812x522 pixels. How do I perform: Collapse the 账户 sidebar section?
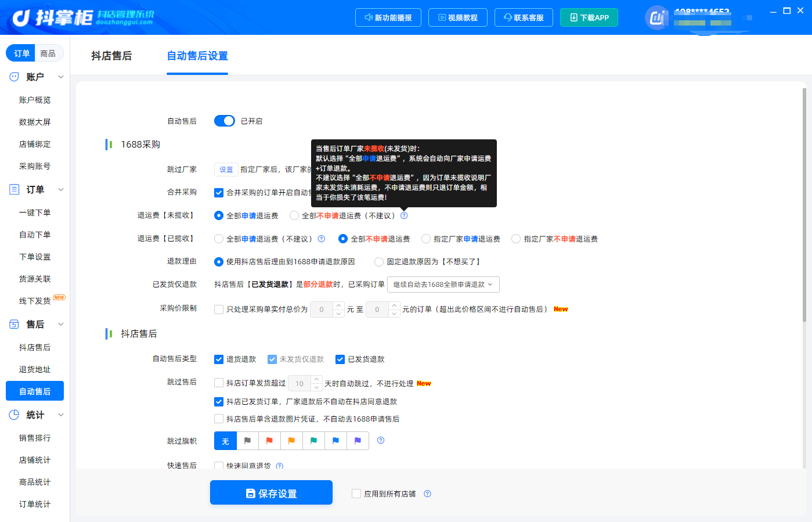(x=61, y=77)
